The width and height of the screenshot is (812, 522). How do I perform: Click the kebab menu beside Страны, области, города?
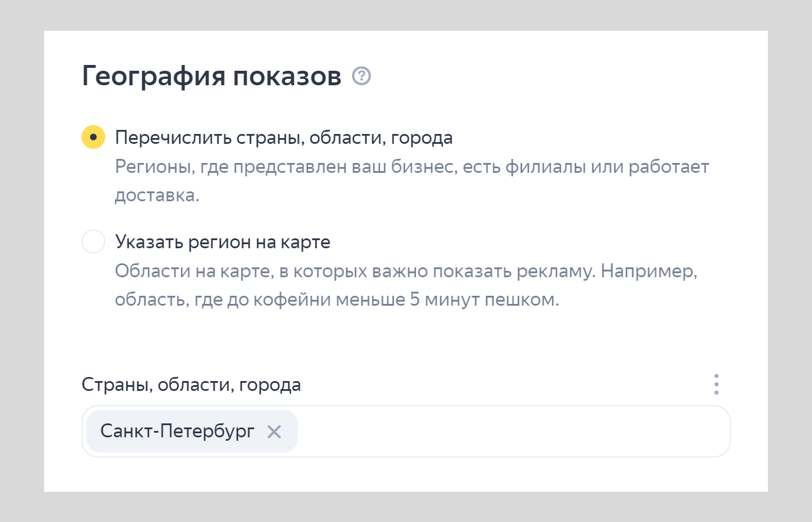[716, 384]
